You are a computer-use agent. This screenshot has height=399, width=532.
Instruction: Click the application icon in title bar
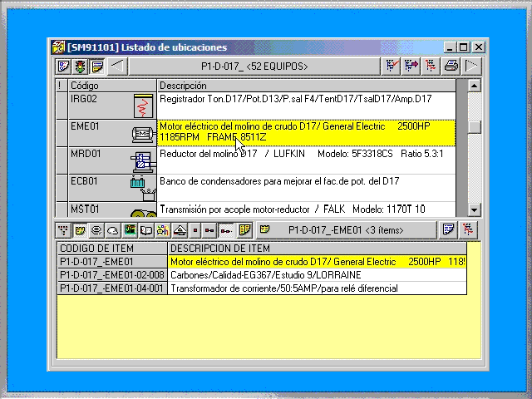tap(58, 47)
